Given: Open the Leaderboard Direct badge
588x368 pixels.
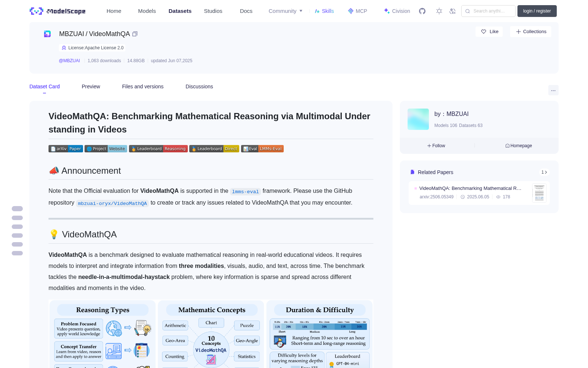Looking at the screenshot, I should click(x=214, y=149).
